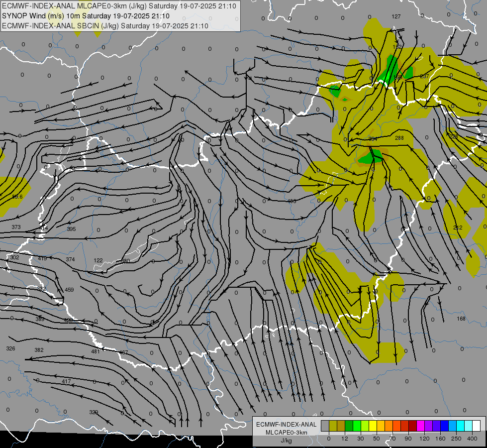This screenshot has height=448, width=487.
Task: Click the '373' value on the map
Action: click(x=16, y=227)
